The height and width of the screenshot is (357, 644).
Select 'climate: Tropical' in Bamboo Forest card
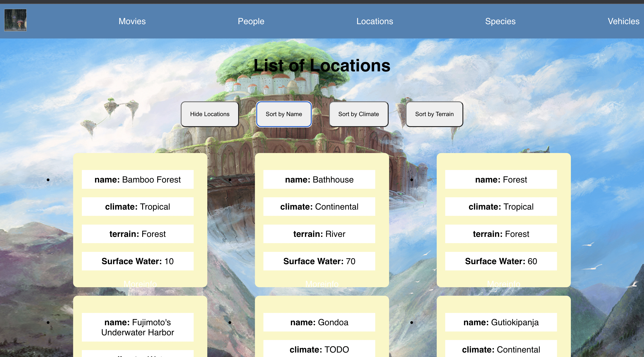click(x=138, y=207)
